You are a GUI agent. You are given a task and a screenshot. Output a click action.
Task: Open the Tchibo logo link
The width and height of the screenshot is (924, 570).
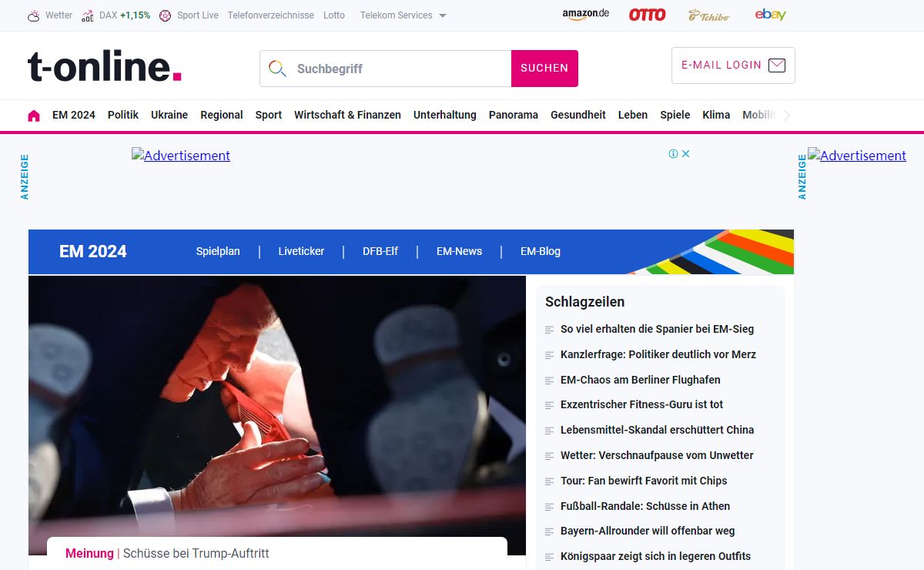[x=708, y=15]
